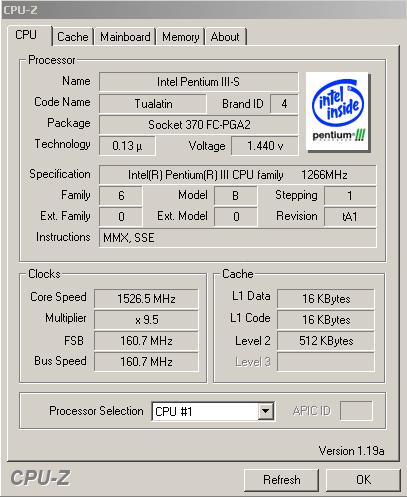Confirm with the OK button

click(363, 480)
